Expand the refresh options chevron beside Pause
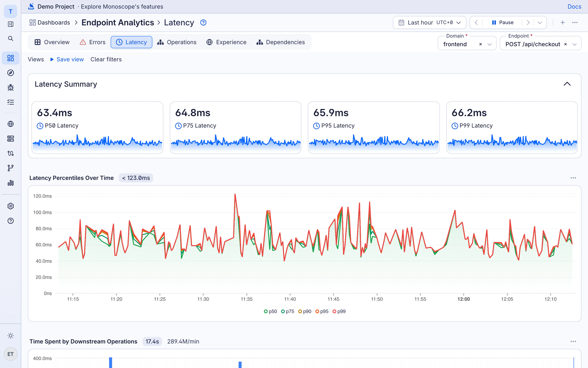 click(540, 23)
